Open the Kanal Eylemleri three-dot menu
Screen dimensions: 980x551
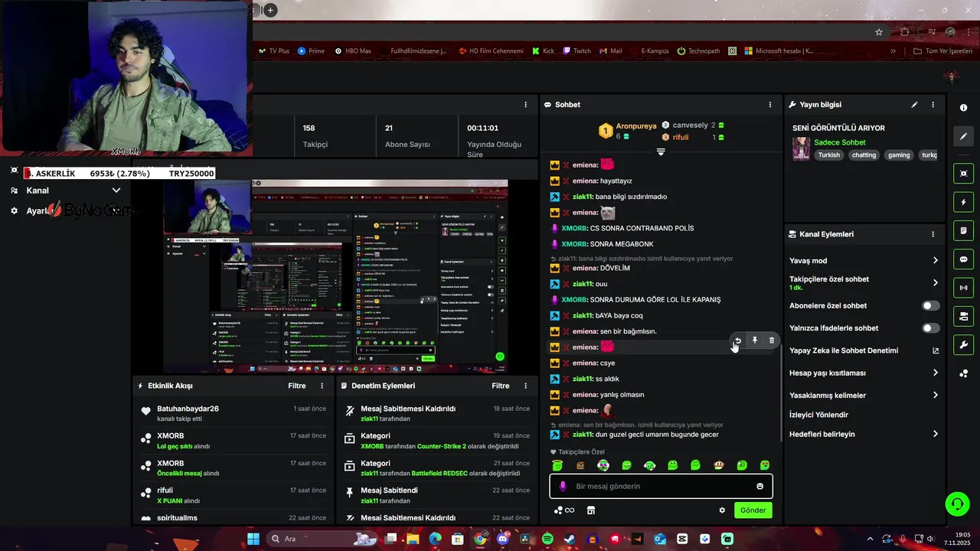click(933, 234)
